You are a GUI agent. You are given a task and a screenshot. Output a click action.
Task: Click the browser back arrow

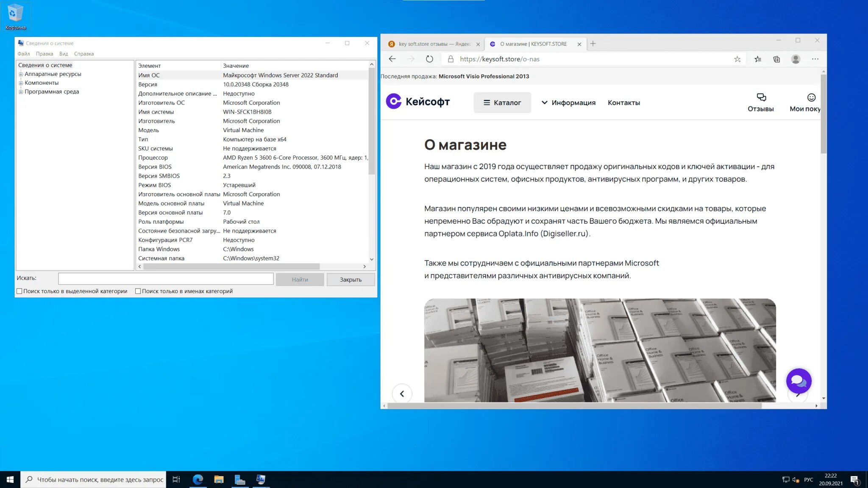tap(392, 59)
